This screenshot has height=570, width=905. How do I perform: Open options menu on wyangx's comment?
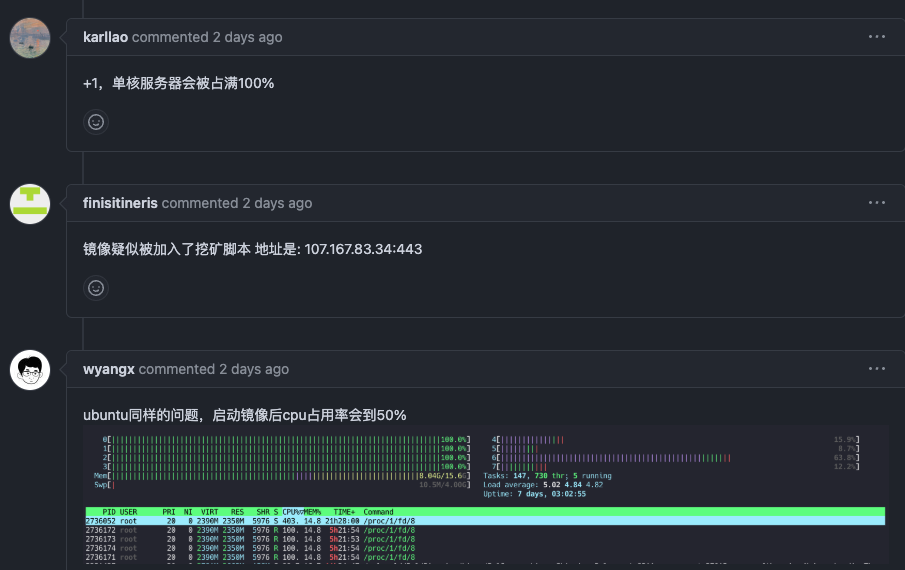tap(877, 369)
